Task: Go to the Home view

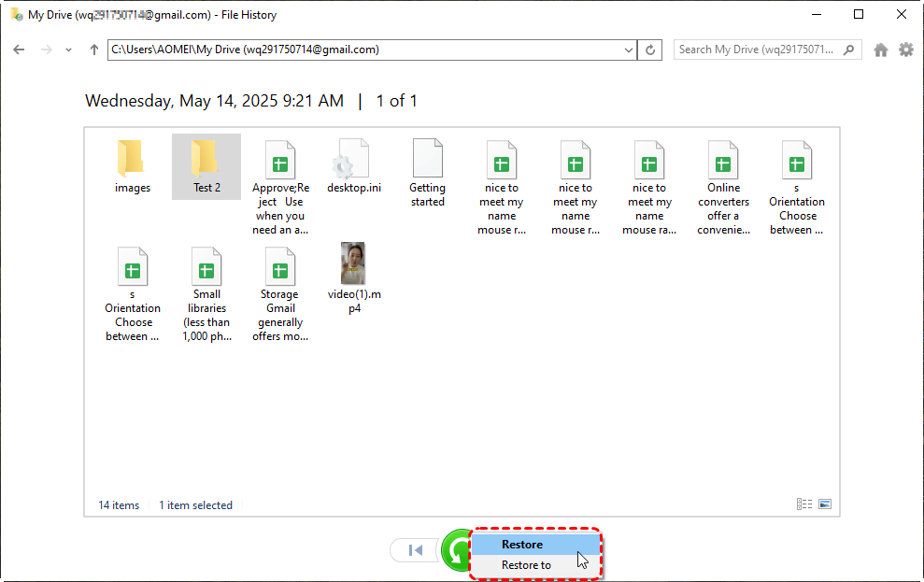Action: coord(880,50)
